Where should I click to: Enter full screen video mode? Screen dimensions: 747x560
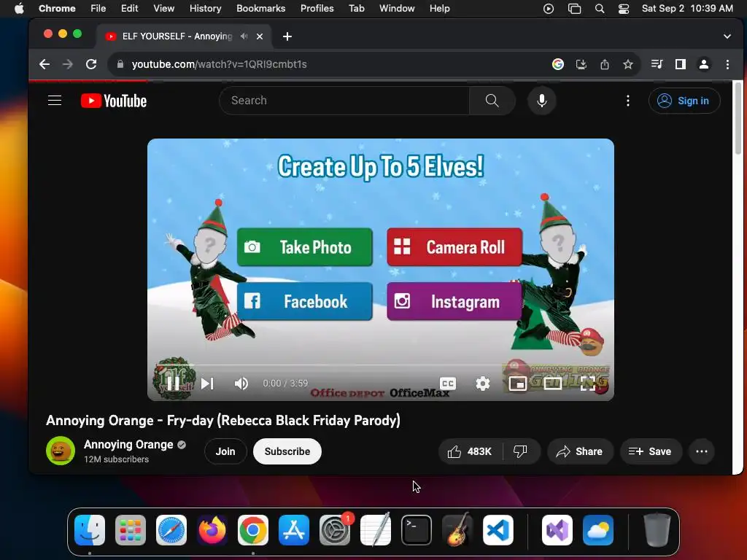(x=588, y=384)
